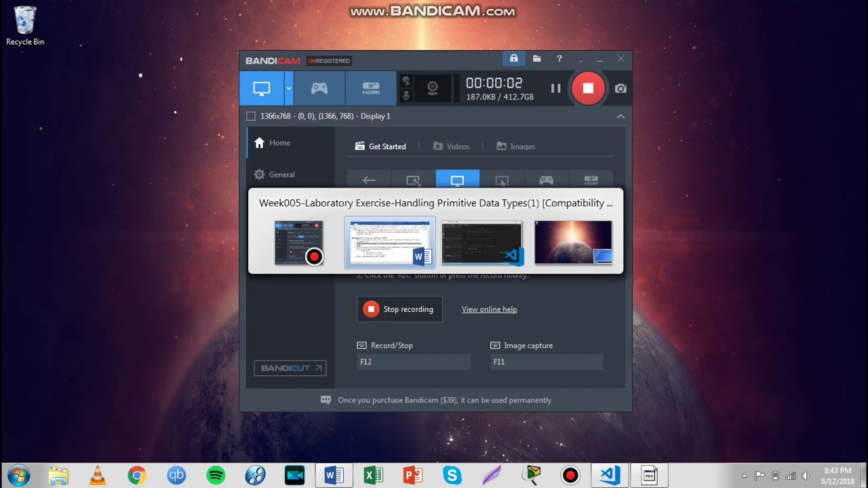Viewport: 868px width, 488px height.
Task: Open Spotify from the taskbar
Action: pyautogui.click(x=216, y=475)
